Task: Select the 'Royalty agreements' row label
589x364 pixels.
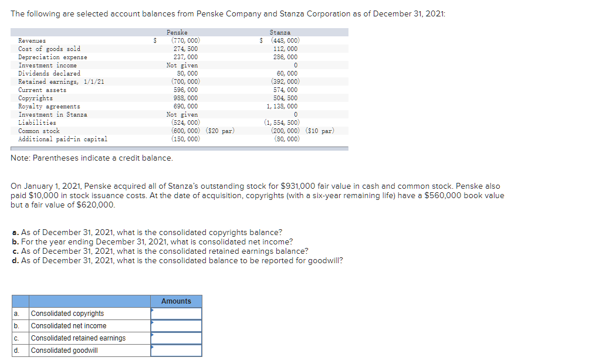Action: (49, 107)
